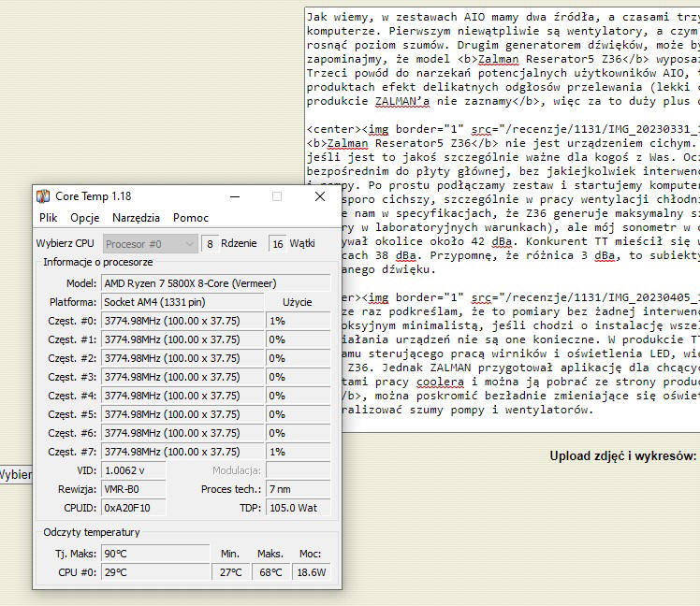This screenshot has height=606, width=700.
Task: Click the Core Temp application icon in title bar
Action: pos(43,195)
